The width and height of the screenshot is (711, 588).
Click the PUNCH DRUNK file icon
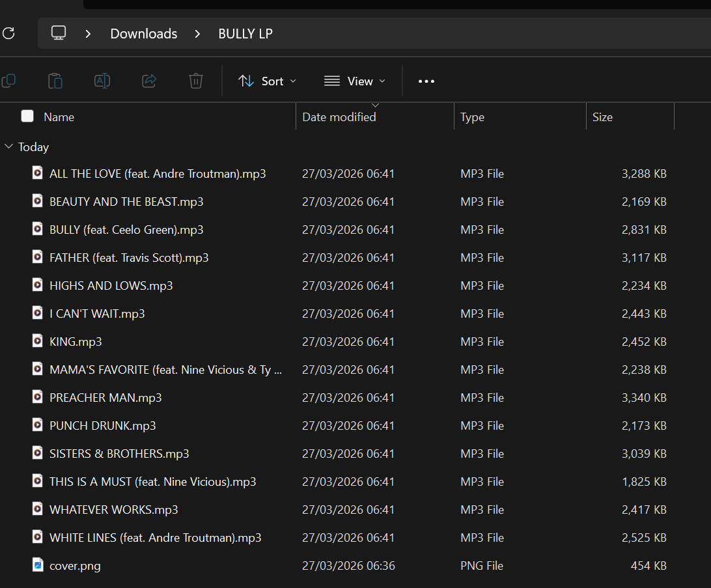38,425
